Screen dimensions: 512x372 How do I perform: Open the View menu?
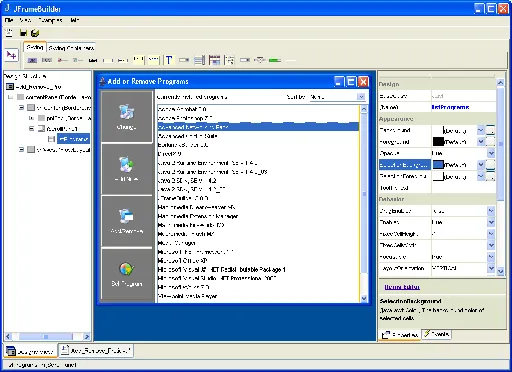coord(25,20)
